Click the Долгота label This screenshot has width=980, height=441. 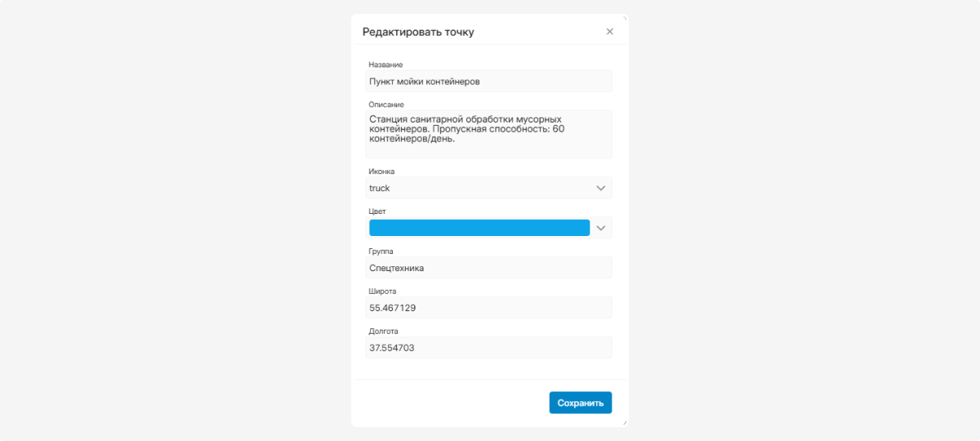click(384, 331)
